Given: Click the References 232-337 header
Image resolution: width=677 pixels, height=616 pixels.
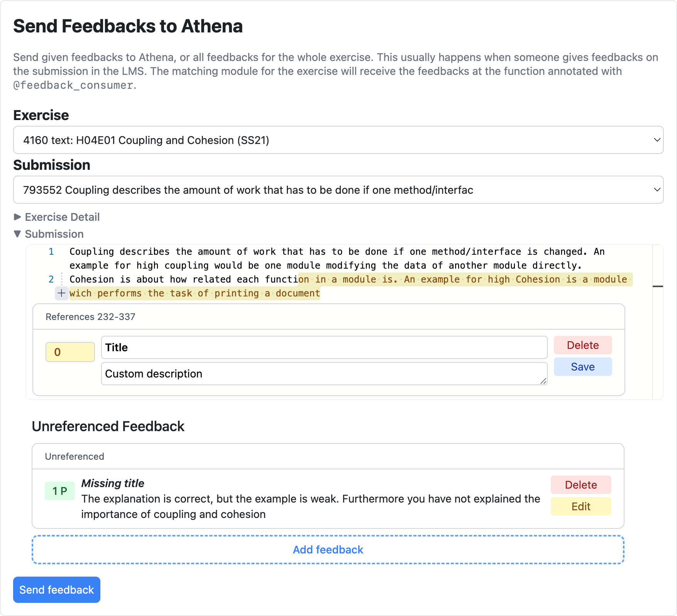Looking at the screenshot, I should click(91, 316).
